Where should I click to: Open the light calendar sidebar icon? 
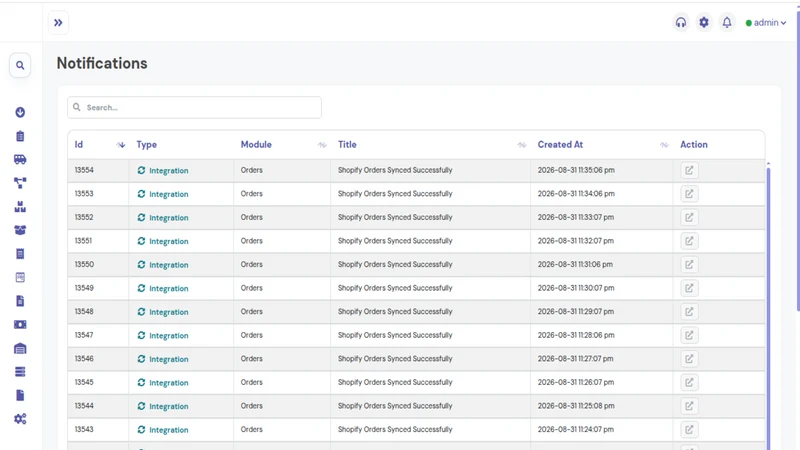(20, 277)
